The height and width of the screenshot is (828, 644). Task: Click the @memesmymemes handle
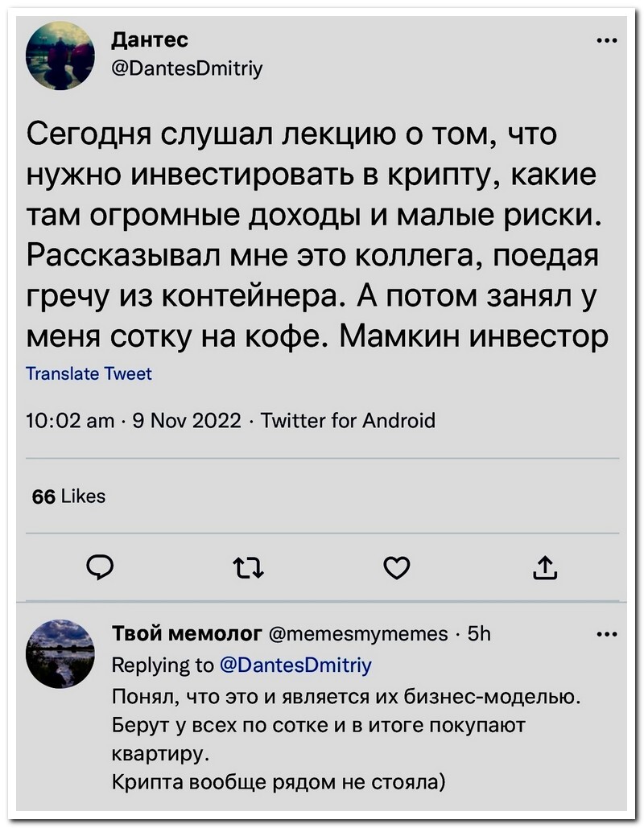[x=359, y=633]
